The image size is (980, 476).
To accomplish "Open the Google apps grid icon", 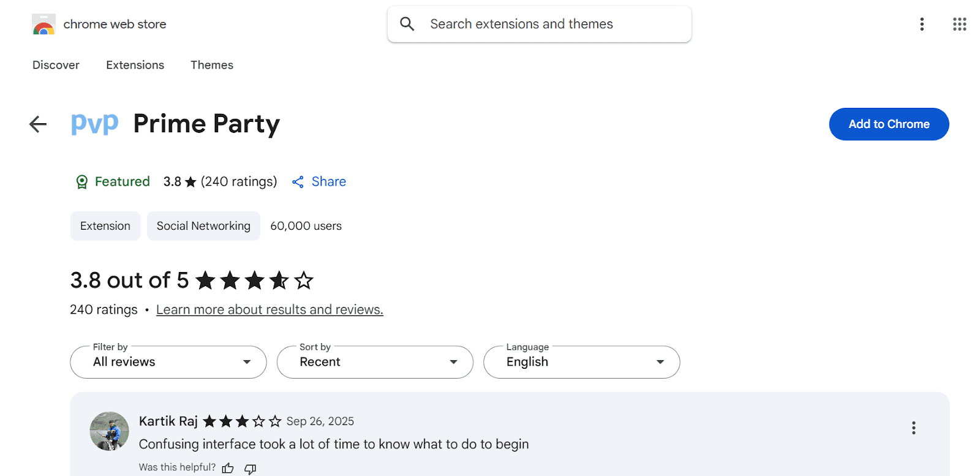I will [959, 24].
